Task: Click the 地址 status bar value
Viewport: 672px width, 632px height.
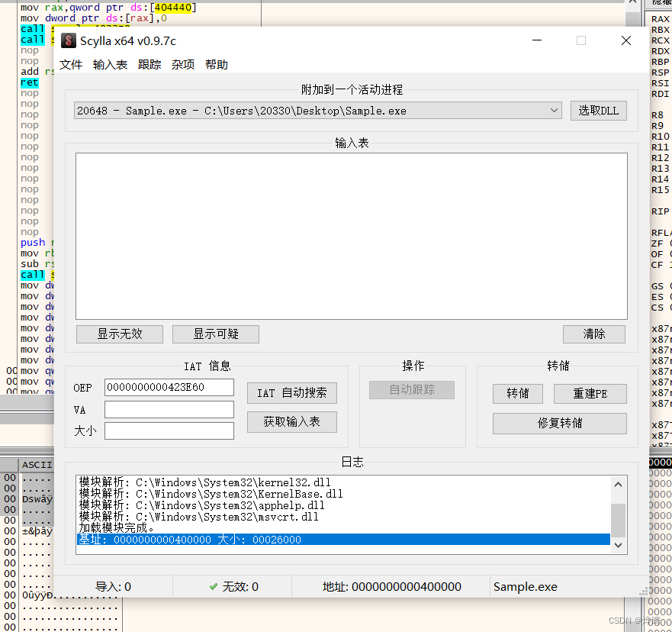Action: coord(392,586)
